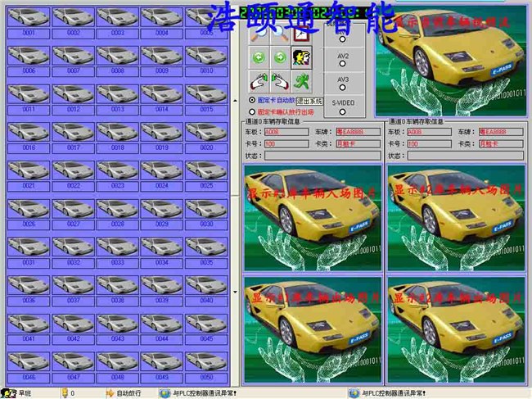Select the car icon for slot 0001
532x399 pixels.
click(x=29, y=17)
